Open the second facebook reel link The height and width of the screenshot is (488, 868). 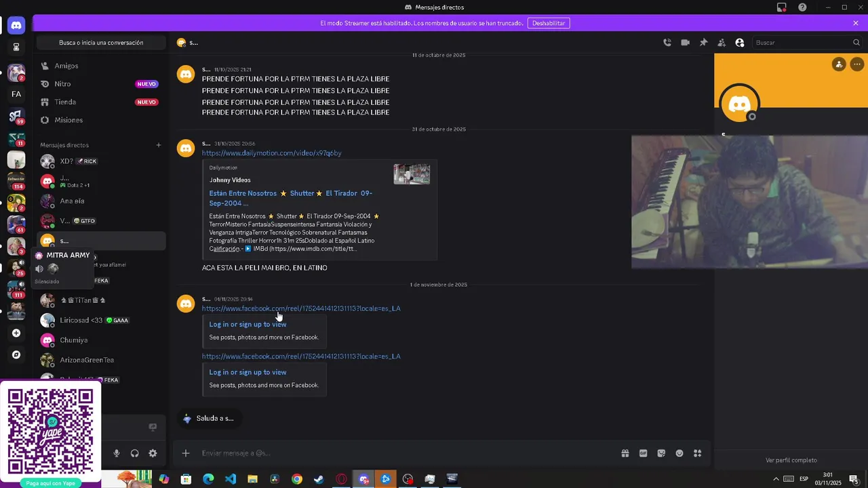pyautogui.click(x=301, y=357)
